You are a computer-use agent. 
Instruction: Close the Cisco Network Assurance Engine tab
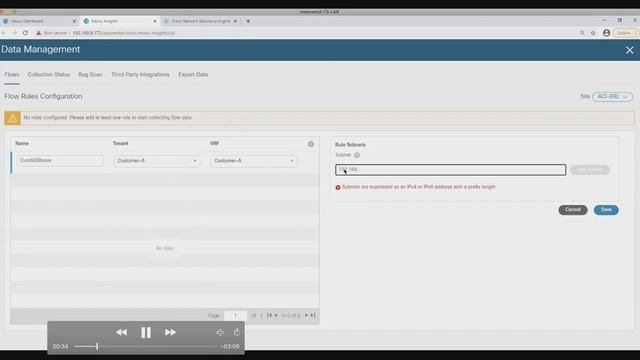235,21
